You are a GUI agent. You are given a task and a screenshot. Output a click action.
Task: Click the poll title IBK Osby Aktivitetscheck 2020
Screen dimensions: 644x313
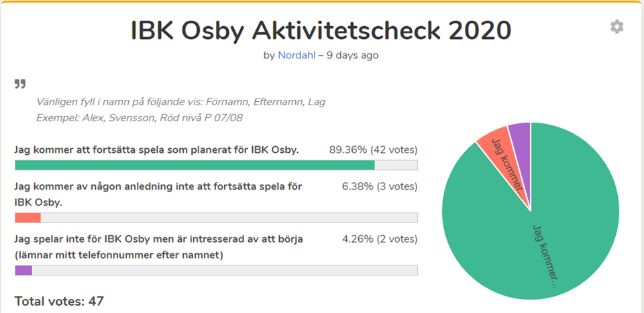[x=321, y=29]
